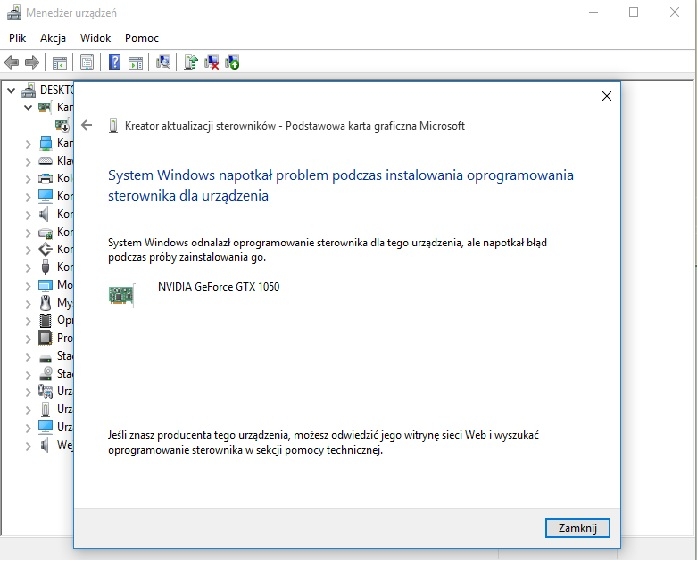Update driver software toolbar icon
Screen dimensions: 698x563
(x=191, y=62)
